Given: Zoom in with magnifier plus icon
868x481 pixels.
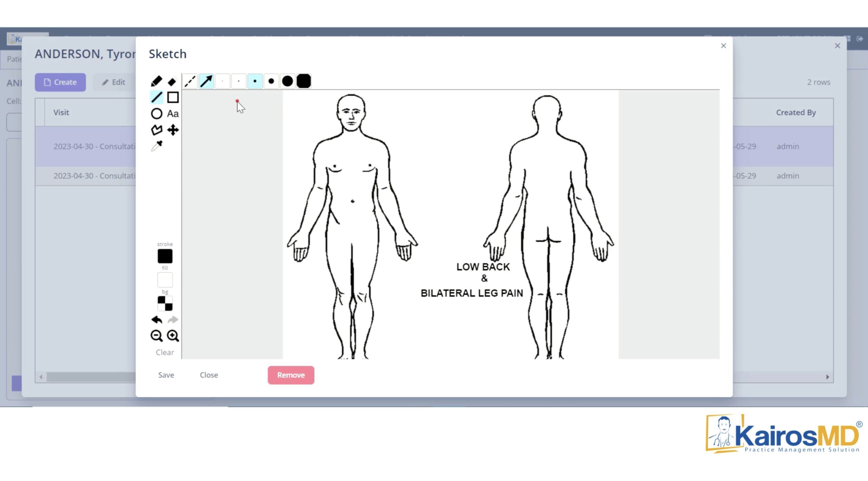Looking at the screenshot, I should [173, 335].
